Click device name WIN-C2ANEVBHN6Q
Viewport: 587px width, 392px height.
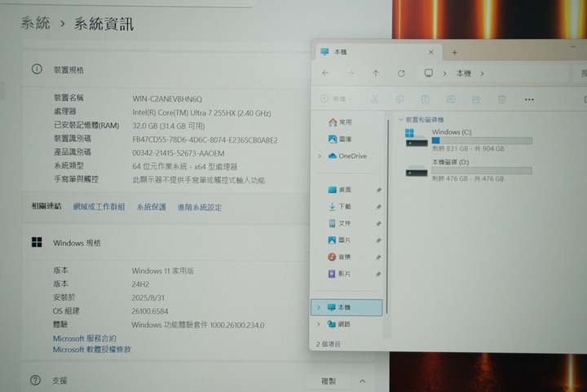pos(167,99)
